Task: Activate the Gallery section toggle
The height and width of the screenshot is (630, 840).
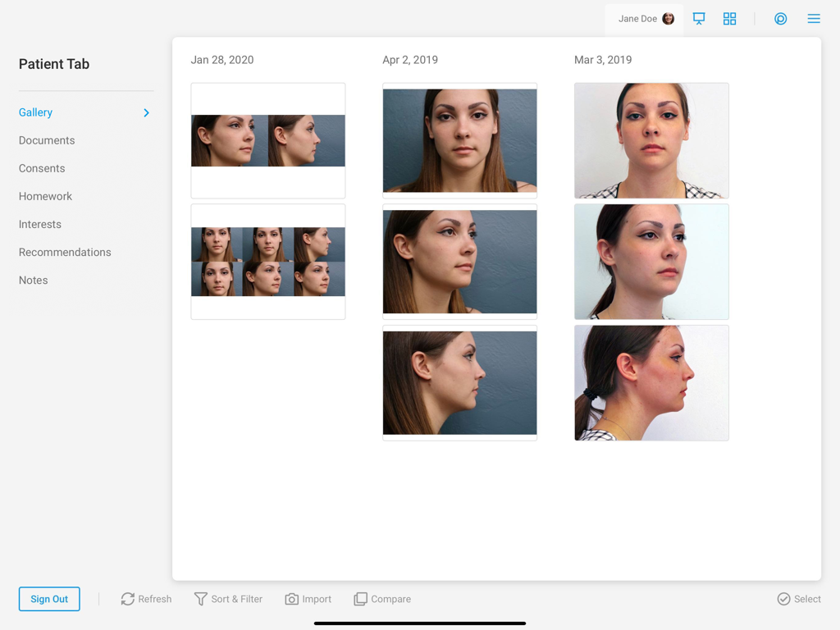Action: (x=35, y=112)
